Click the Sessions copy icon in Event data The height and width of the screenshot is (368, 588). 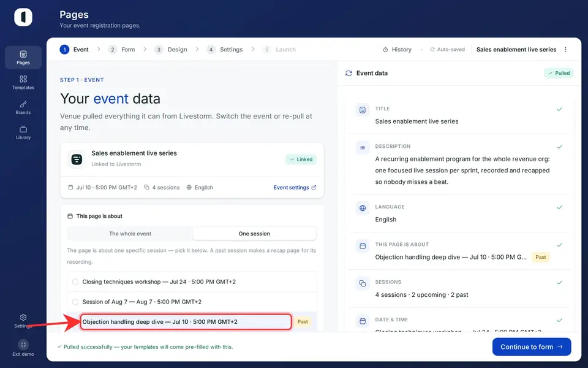tap(363, 283)
